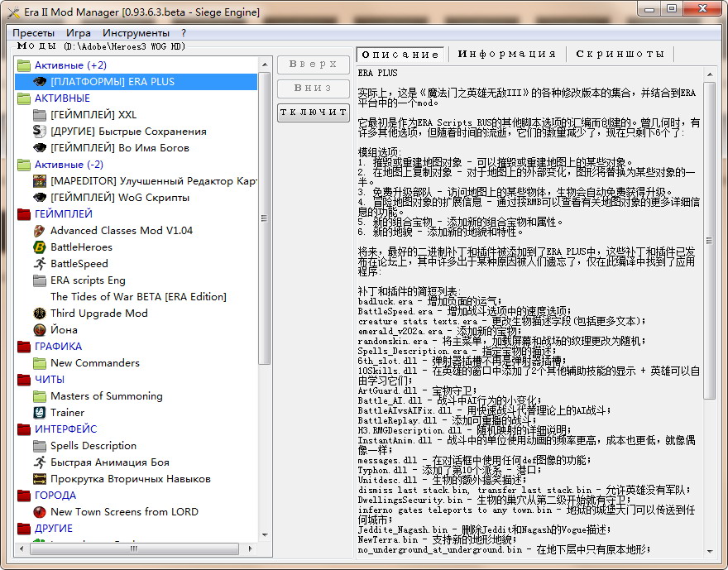
Task: Click the Вниз move-down button
Action: coord(314,89)
